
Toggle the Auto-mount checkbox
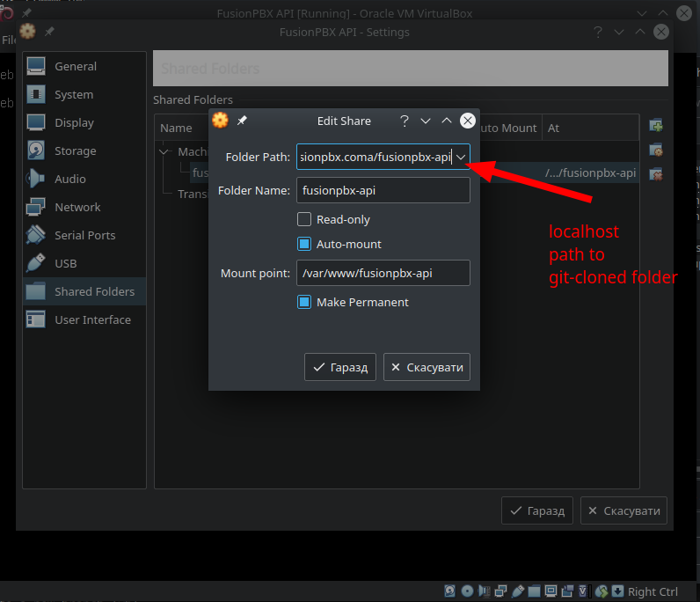pyautogui.click(x=304, y=244)
